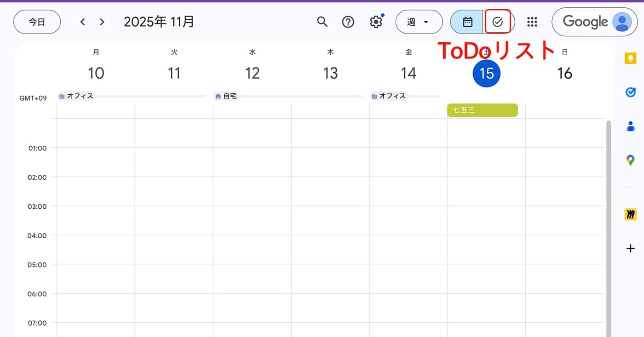Open the settings gear menu

tap(376, 22)
